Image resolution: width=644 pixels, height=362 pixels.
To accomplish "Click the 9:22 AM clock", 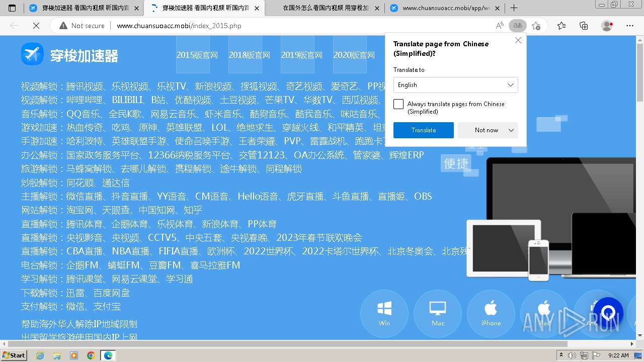I will 618,355.
